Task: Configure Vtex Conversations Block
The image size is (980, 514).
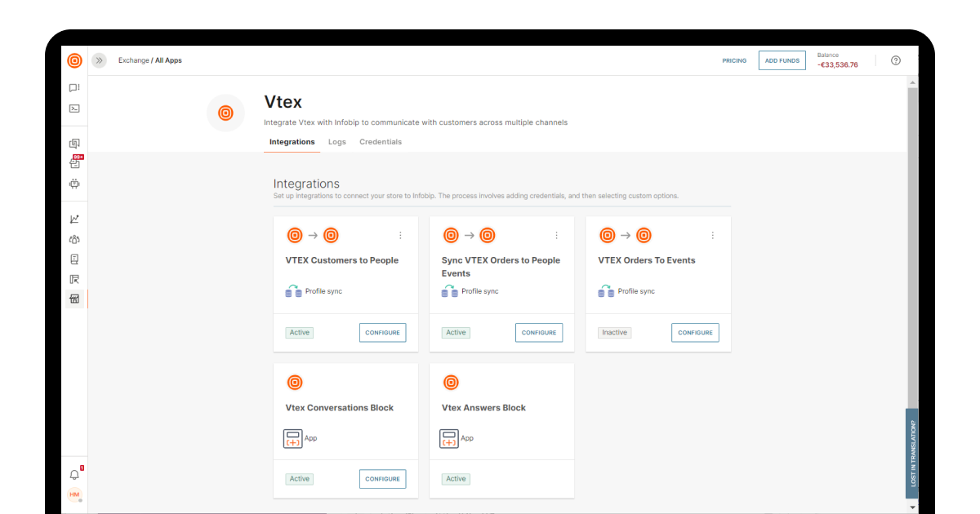Action: 382,479
